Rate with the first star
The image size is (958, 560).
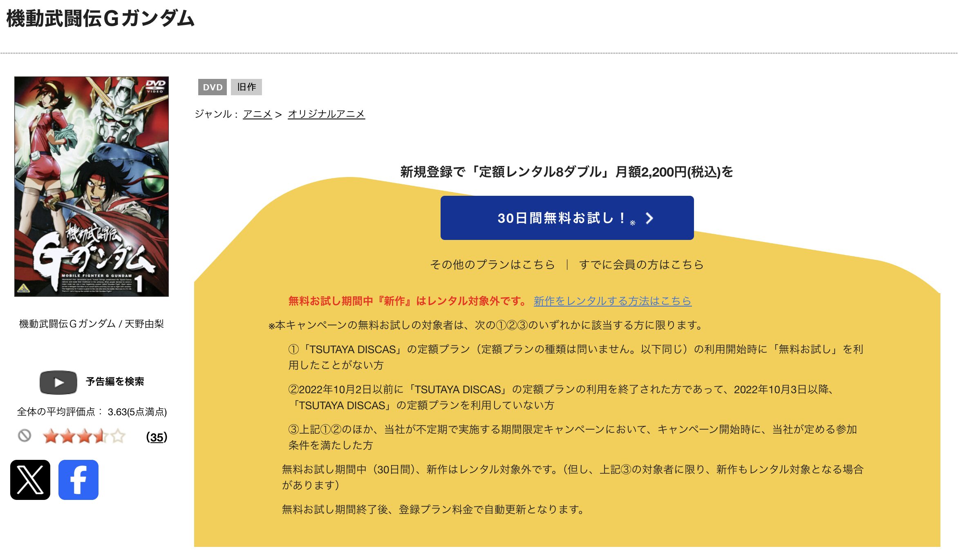click(x=51, y=436)
